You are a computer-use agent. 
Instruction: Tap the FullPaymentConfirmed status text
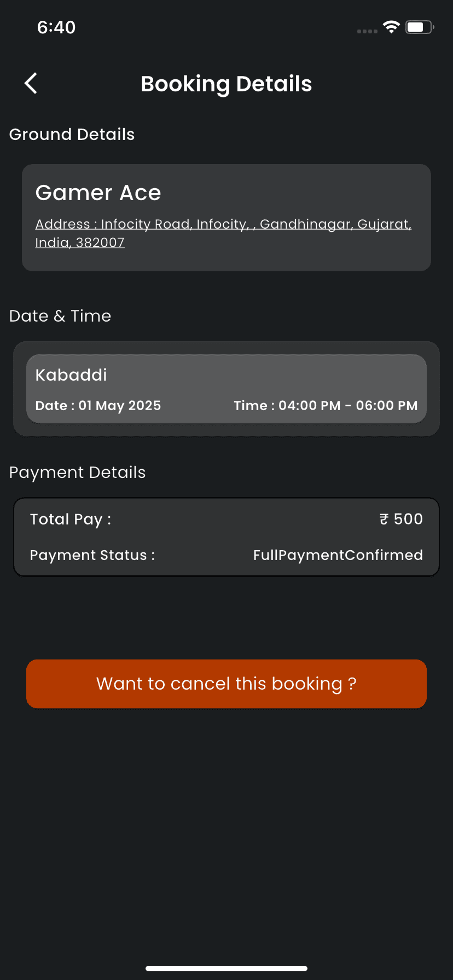tap(338, 555)
